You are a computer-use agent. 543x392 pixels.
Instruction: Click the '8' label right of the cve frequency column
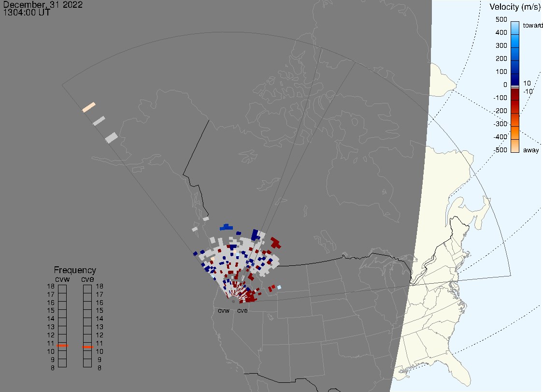[100, 368]
